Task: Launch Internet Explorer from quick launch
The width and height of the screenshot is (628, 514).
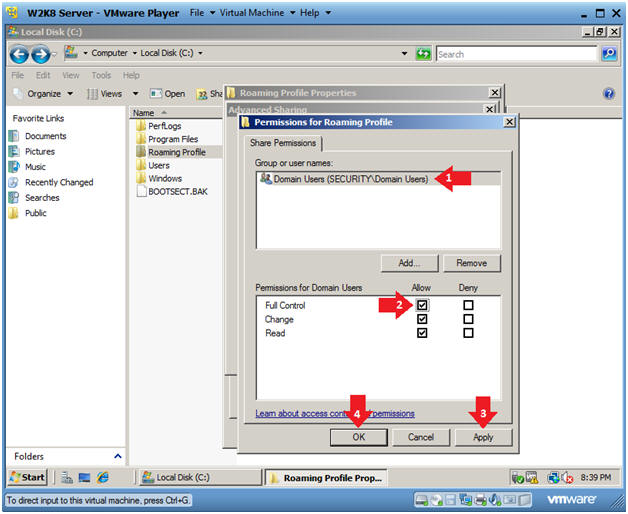Action: pyautogui.click(x=103, y=477)
